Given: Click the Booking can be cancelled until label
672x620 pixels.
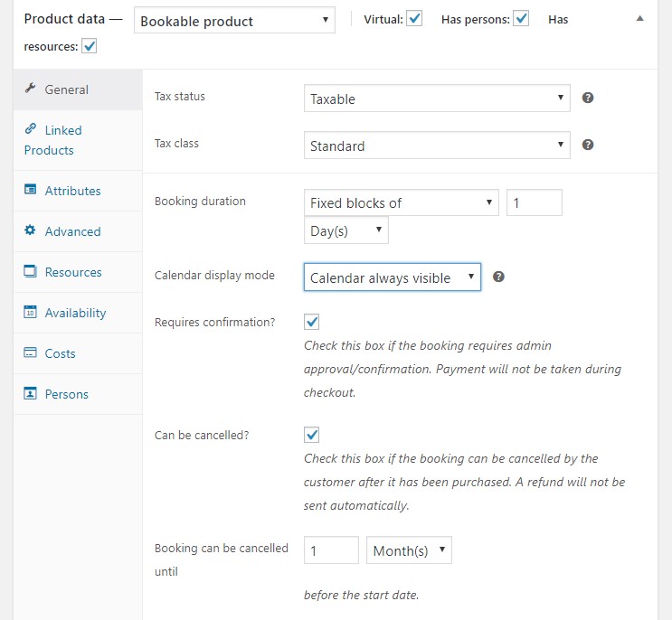Looking at the screenshot, I should [222, 559].
